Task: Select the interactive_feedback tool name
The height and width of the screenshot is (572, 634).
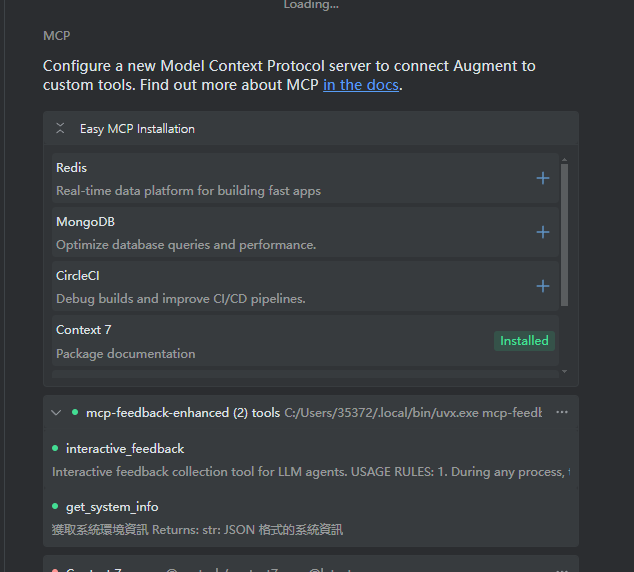Action: coord(125,449)
